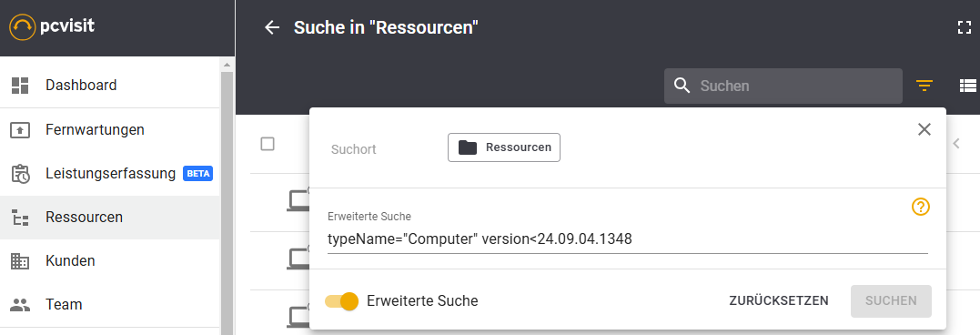
Task: Open Leistungserfassung BETA menu item
Action: pos(110,174)
